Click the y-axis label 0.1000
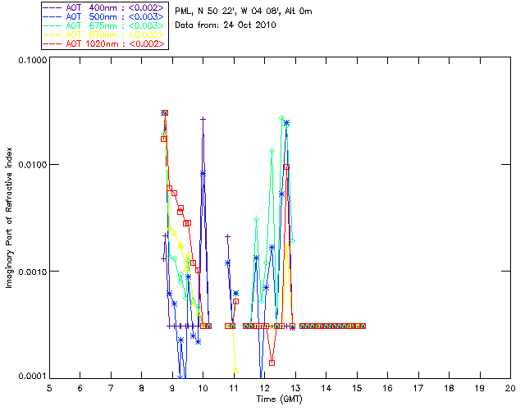 32,60
